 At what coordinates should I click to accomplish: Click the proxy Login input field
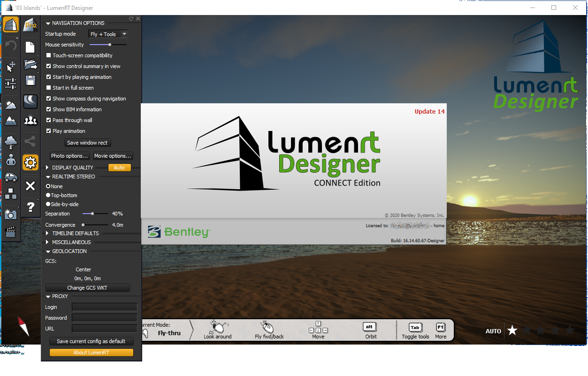(x=104, y=307)
